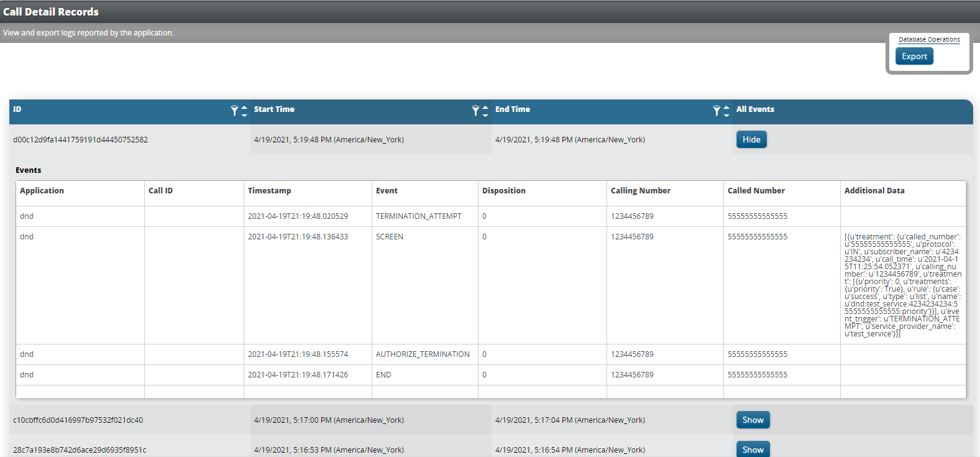Click the Export button
The image size is (980, 457).
click(914, 56)
